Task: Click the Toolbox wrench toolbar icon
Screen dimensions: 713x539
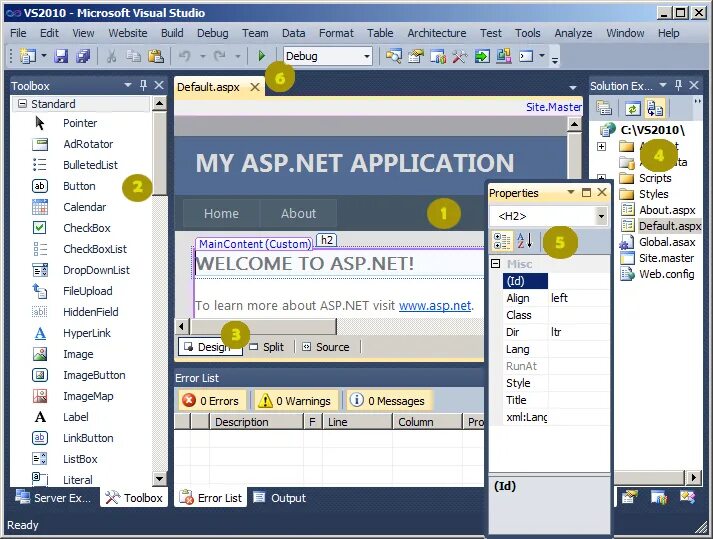Action: tap(460, 56)
